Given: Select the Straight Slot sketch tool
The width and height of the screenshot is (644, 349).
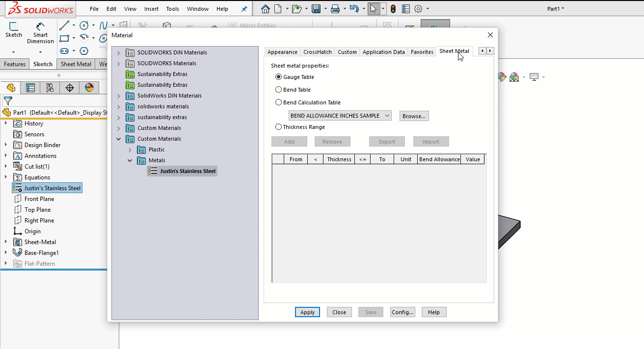Looking at the screenshot, I should (64, 51).
